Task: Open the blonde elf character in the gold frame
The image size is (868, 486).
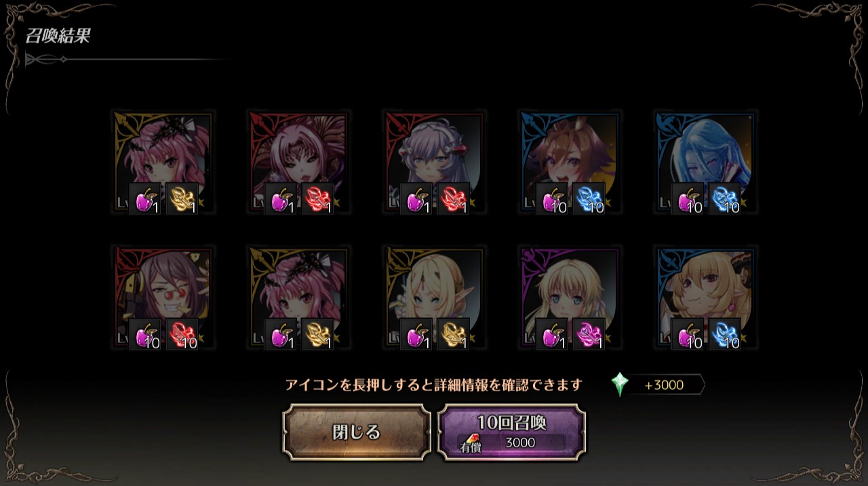Action: coord(434,298)
